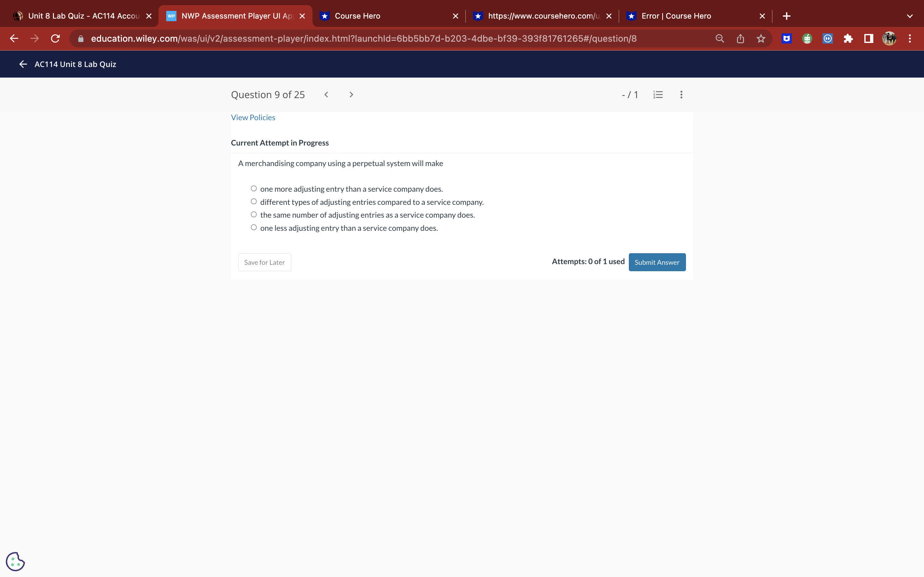Go to the previous question chevron
This screenshot has width=924, height=577.
coord(326,95)
